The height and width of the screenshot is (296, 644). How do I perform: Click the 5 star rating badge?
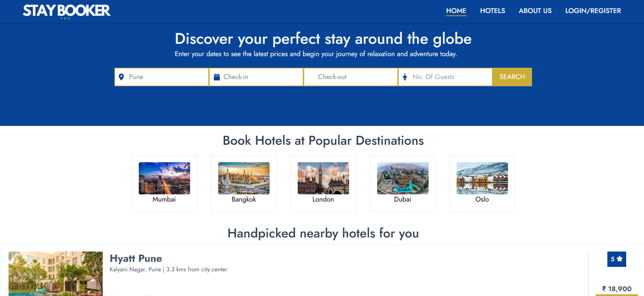[616, 259]
